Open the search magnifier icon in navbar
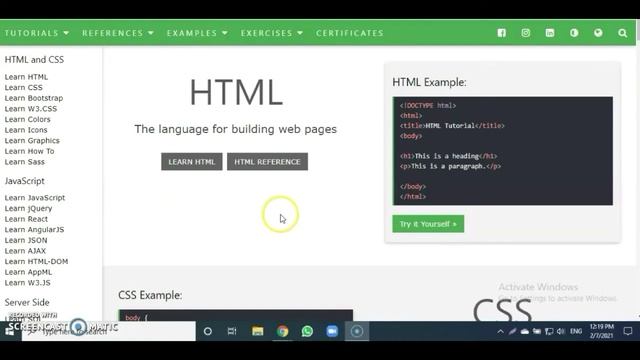The width and height of the screenshot is (640, 360). 622,33
